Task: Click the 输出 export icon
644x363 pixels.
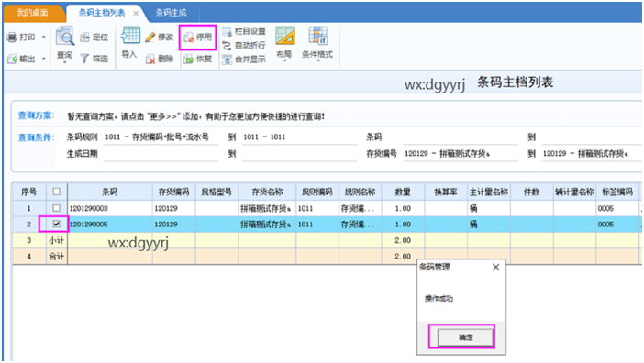Action: pyautogui.click(x=12, y=59)
